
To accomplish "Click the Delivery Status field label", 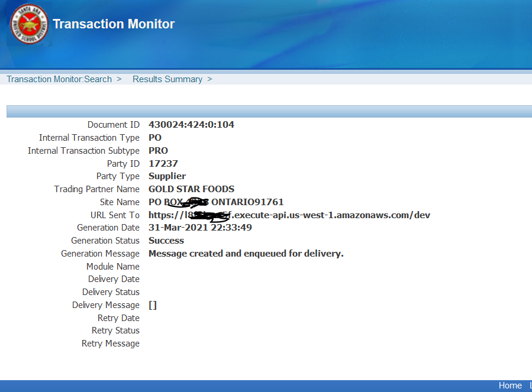I will [x=111, y=292].
